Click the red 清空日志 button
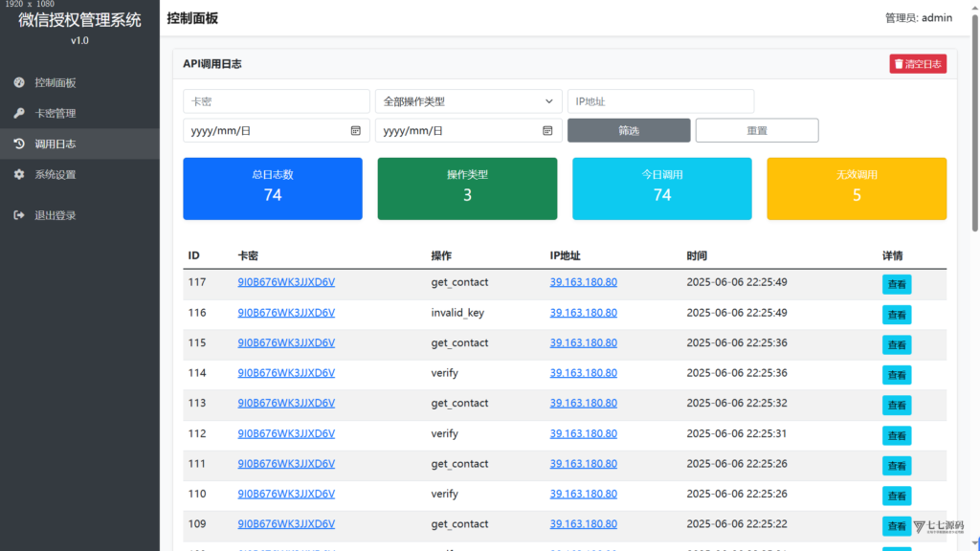The width and height of the screenshot is (980, 551). coord(918,64)
